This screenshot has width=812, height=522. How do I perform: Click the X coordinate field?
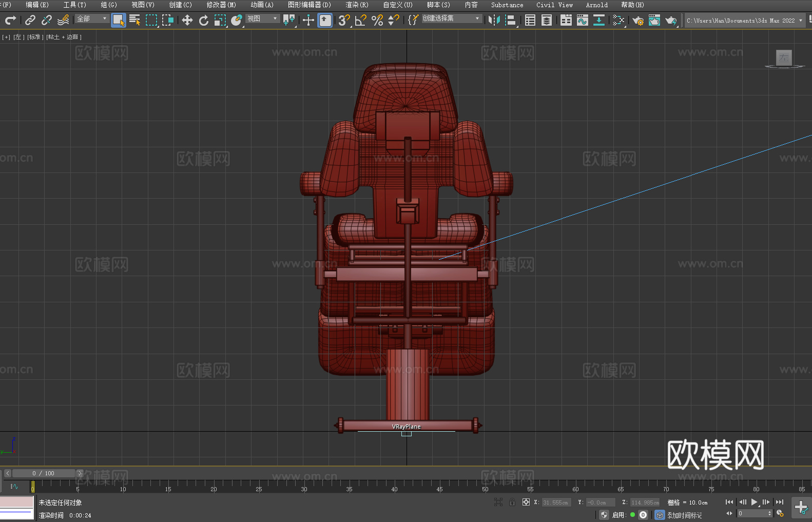tap(556, 502)
